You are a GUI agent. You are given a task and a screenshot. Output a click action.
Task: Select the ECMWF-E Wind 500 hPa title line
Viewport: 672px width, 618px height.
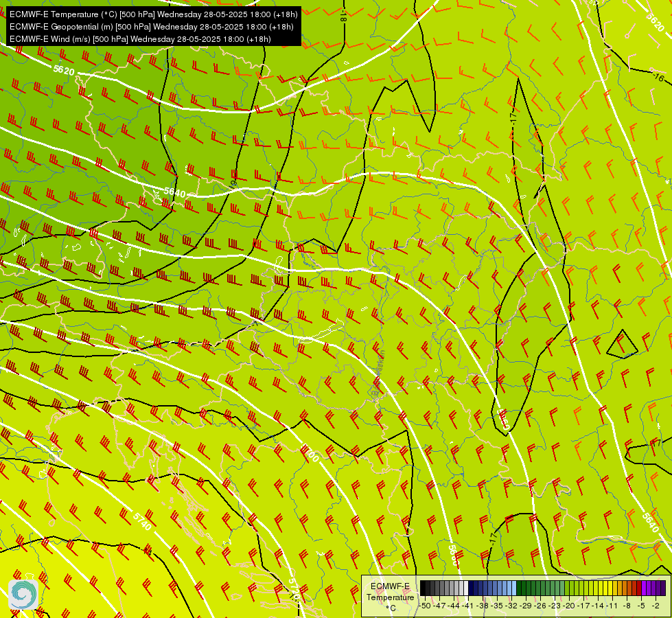point(140,39)
